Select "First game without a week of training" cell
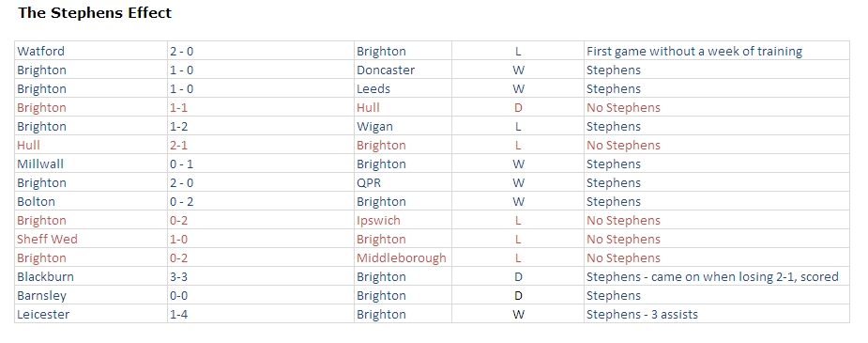The height and width of the screenshot is (343, 868). coord(717,51)
